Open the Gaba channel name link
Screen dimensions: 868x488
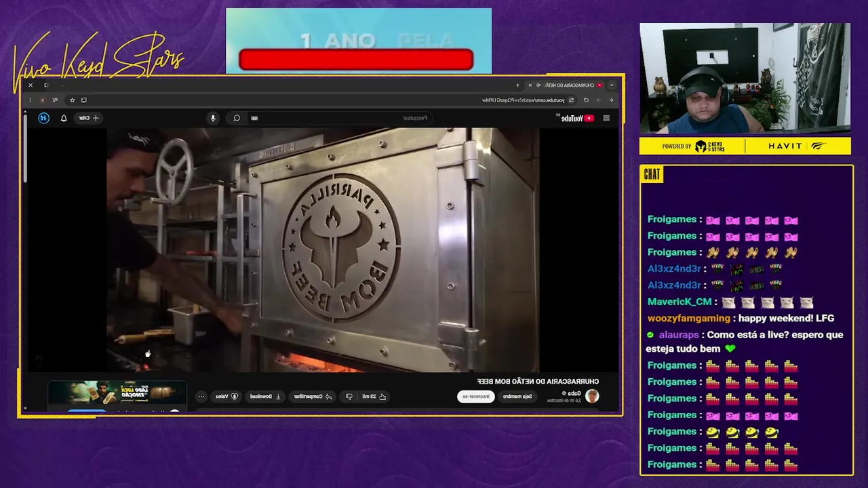coord(574,393)
